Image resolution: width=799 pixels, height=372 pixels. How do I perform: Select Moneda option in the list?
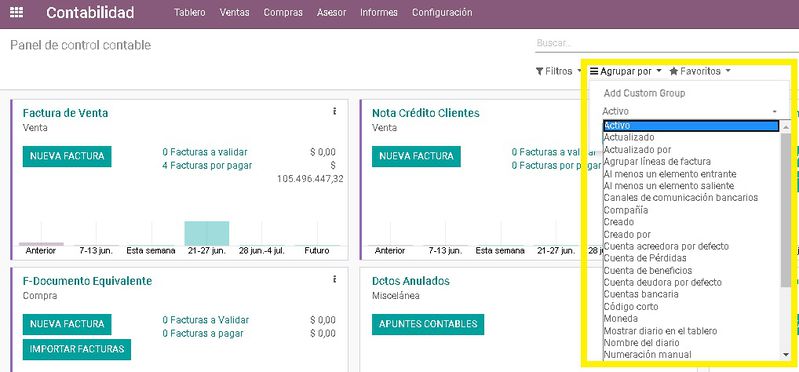click(621, 318)
